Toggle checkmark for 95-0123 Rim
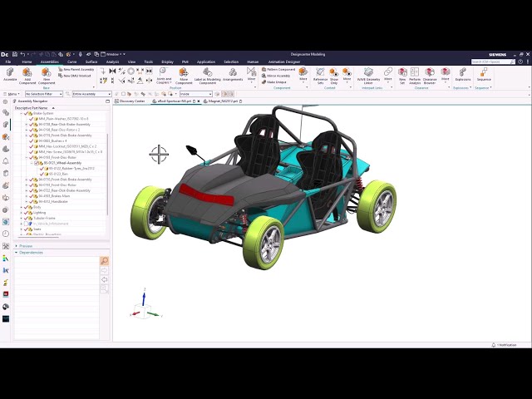This screenshot has height=399, width=532. [42, 174]
